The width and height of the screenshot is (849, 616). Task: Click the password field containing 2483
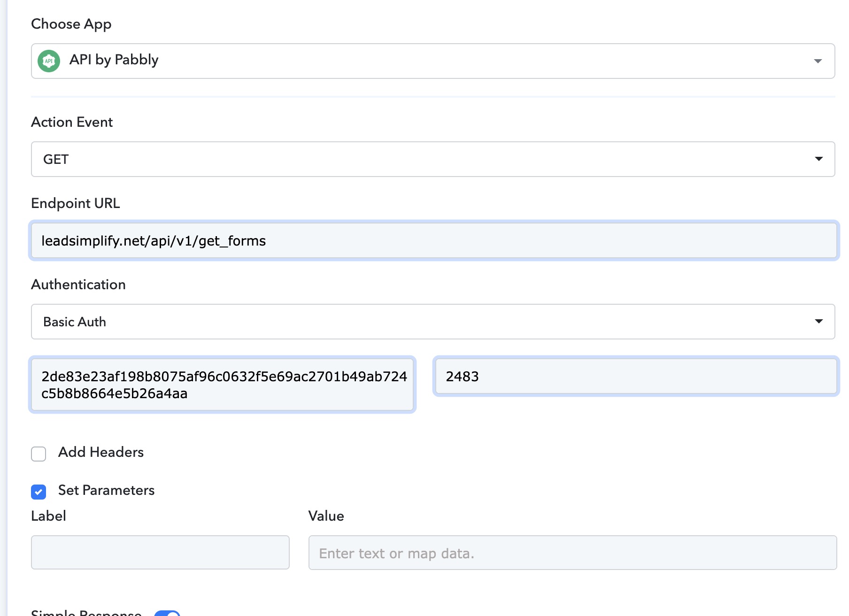coord(636,376)
